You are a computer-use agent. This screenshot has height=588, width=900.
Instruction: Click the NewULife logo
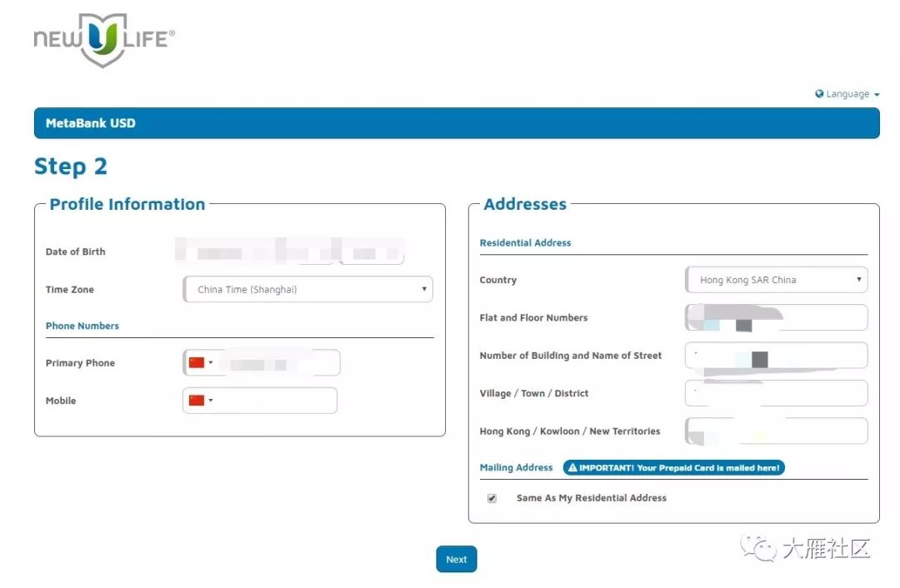tap(104, 40)
